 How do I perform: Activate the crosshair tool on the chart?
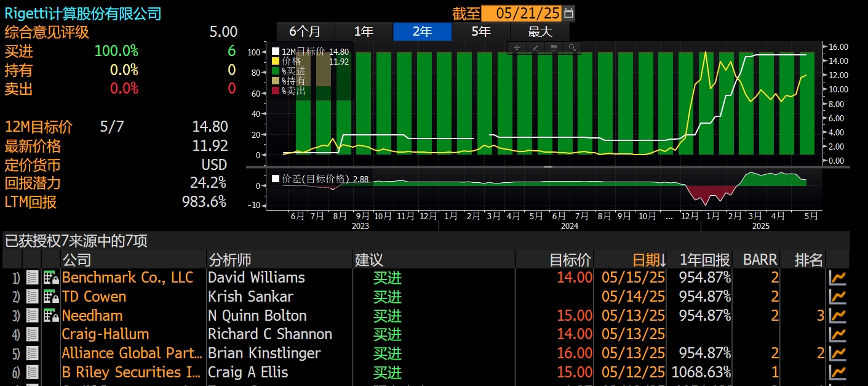point(517,48)
